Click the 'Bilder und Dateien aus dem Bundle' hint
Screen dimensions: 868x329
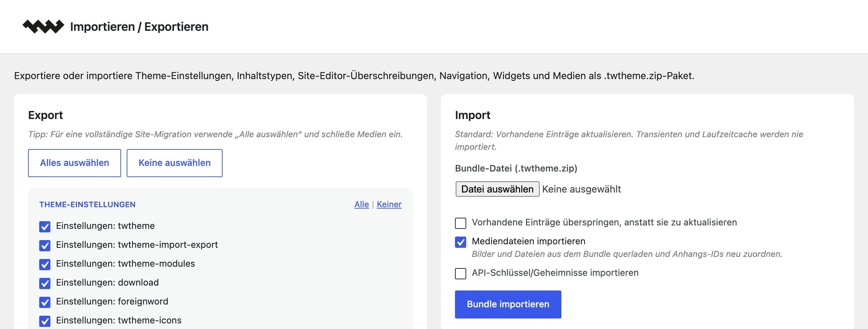(627, 254)
